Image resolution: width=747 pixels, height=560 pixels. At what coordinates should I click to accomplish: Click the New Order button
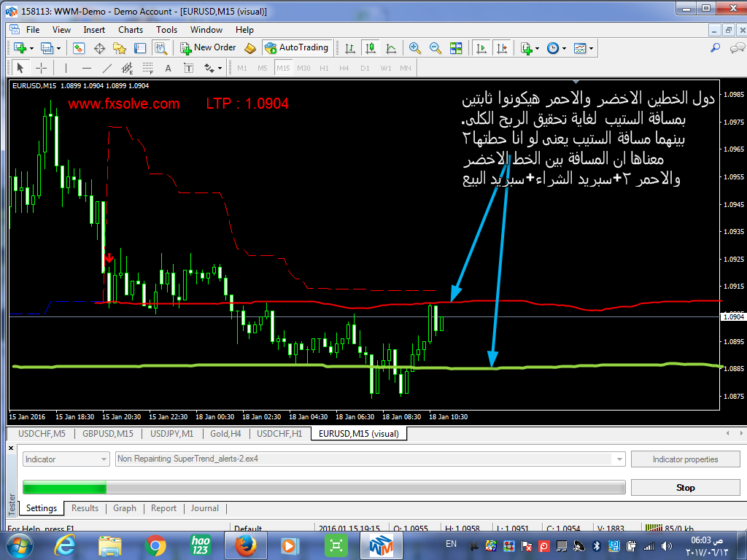click(209, 47)
